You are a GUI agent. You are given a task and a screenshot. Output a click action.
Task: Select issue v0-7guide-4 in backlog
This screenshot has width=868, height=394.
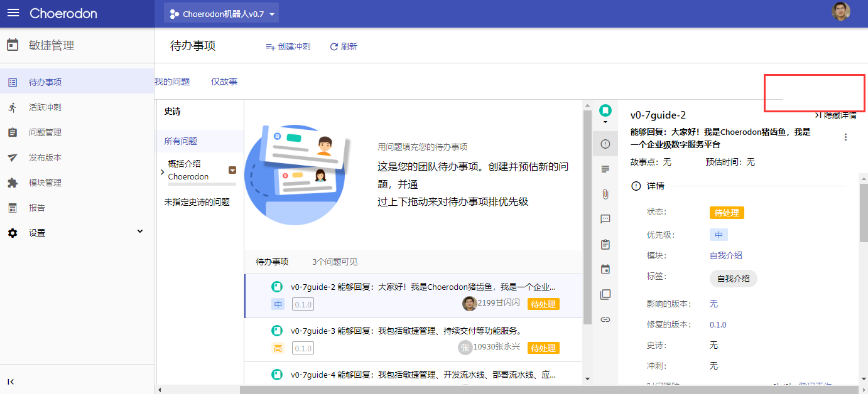point(413,375)
